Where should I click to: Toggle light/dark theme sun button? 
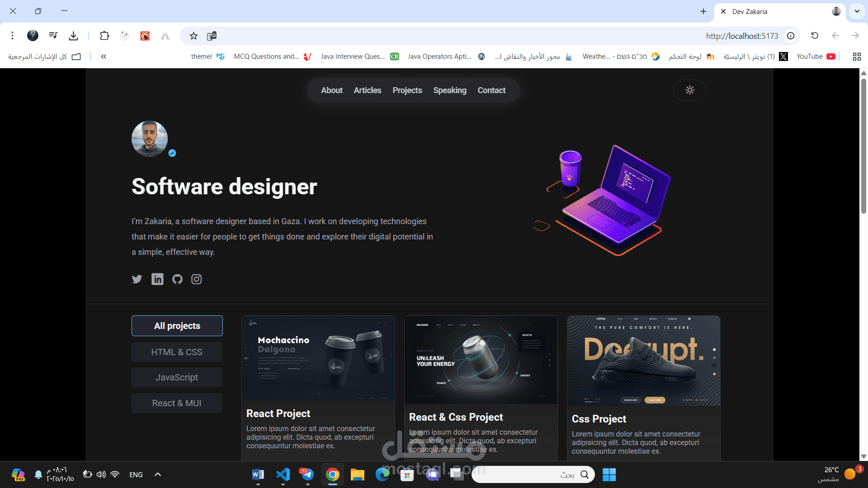tap(689, 90)
